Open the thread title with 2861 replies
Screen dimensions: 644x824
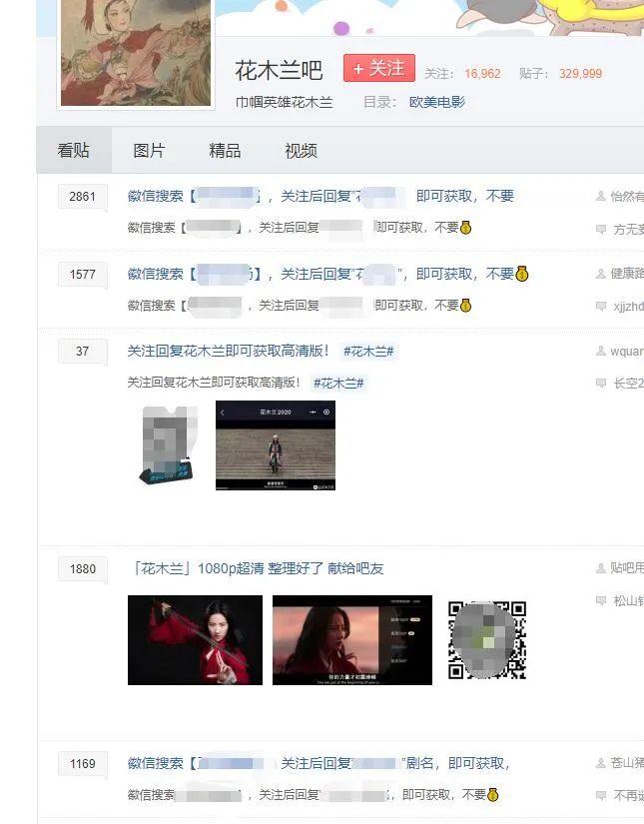321,196
